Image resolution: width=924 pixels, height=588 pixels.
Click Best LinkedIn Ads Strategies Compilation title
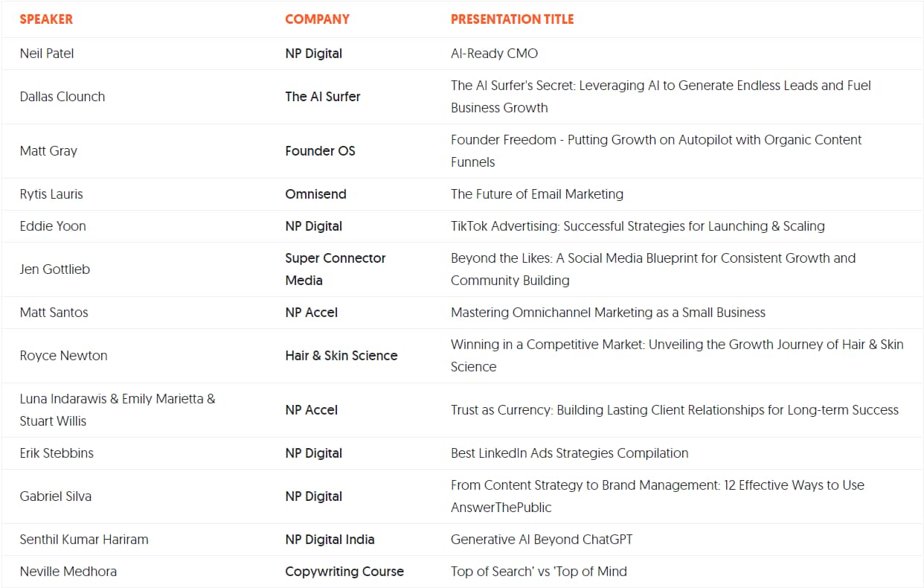click(x=569, y=453)
